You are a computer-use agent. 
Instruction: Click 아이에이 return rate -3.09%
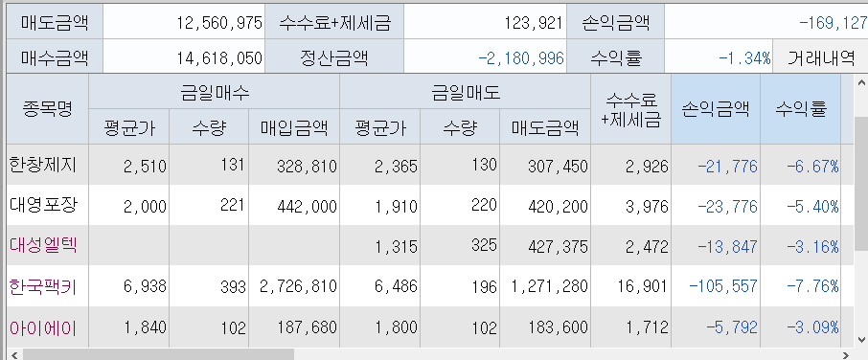pyautogui.click(x=812, y=327)
